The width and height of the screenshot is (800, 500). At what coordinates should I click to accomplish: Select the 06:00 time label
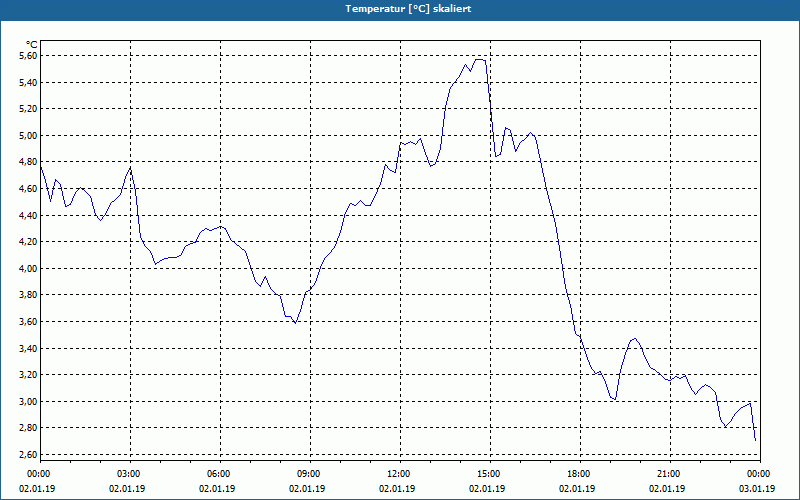pyautogui.click(x=220, y=474)
